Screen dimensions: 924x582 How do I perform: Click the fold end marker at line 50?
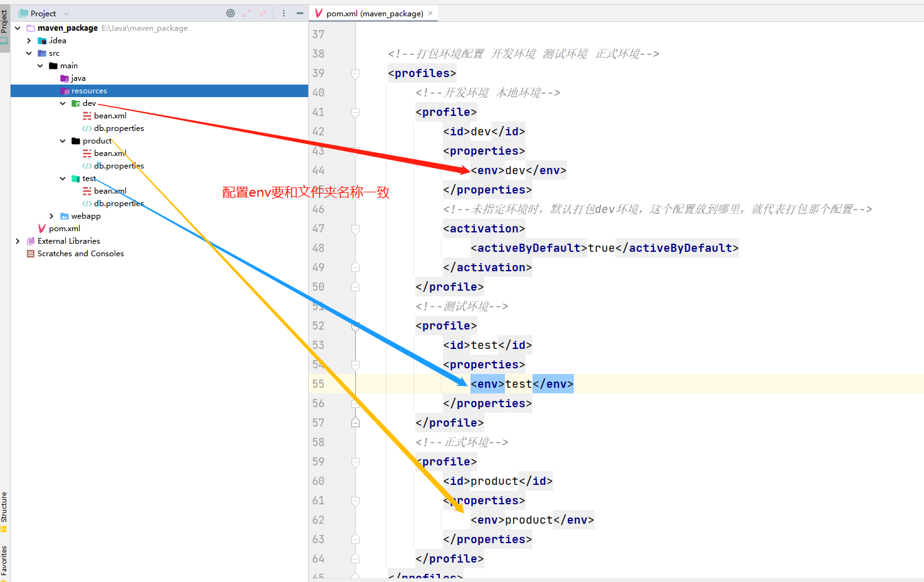(x=355, y=287)
